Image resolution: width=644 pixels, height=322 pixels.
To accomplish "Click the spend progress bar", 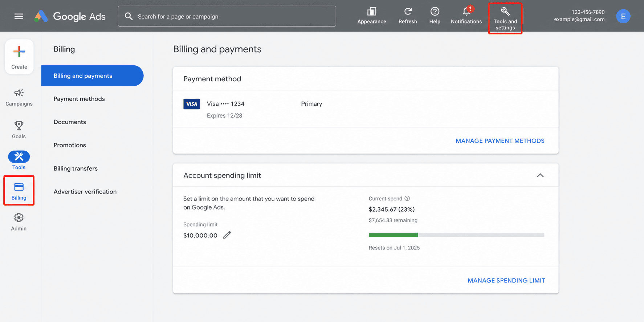I will tap(456, 235).
